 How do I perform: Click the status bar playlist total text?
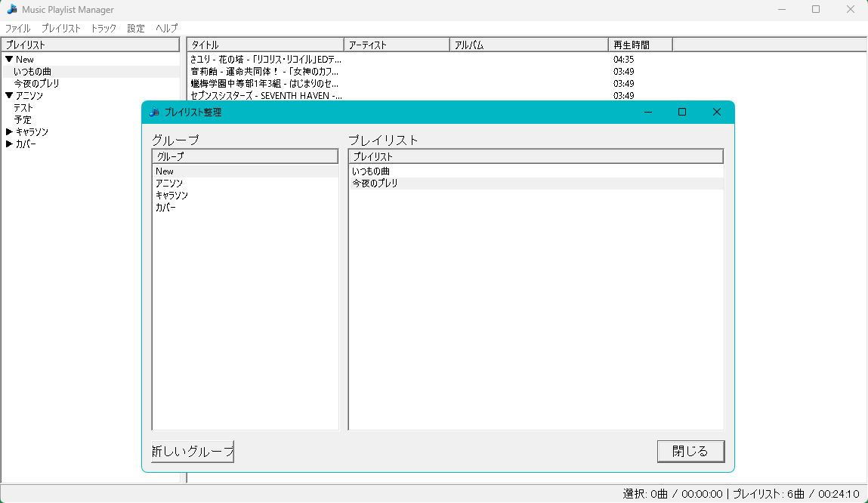[x=796, y=494]
